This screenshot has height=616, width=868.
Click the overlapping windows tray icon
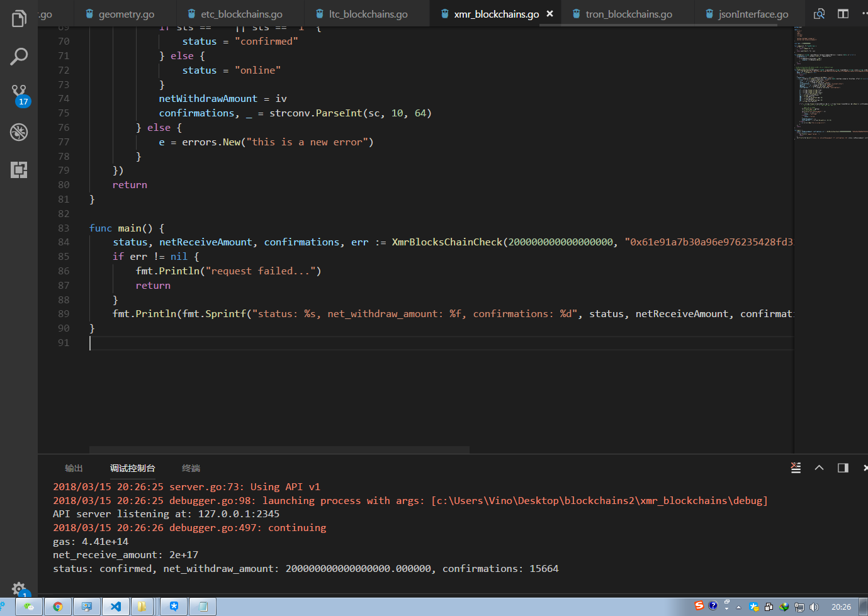(x=769, y=607)
